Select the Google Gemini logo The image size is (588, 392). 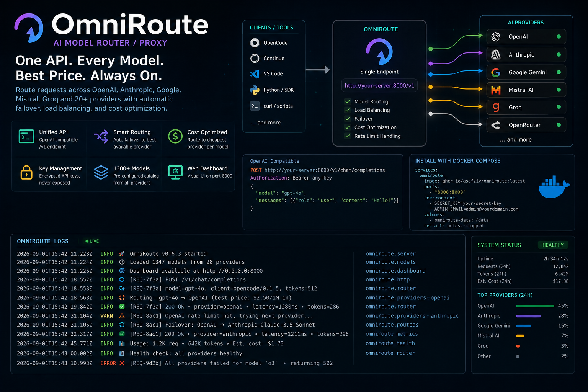tap(496, 72)
